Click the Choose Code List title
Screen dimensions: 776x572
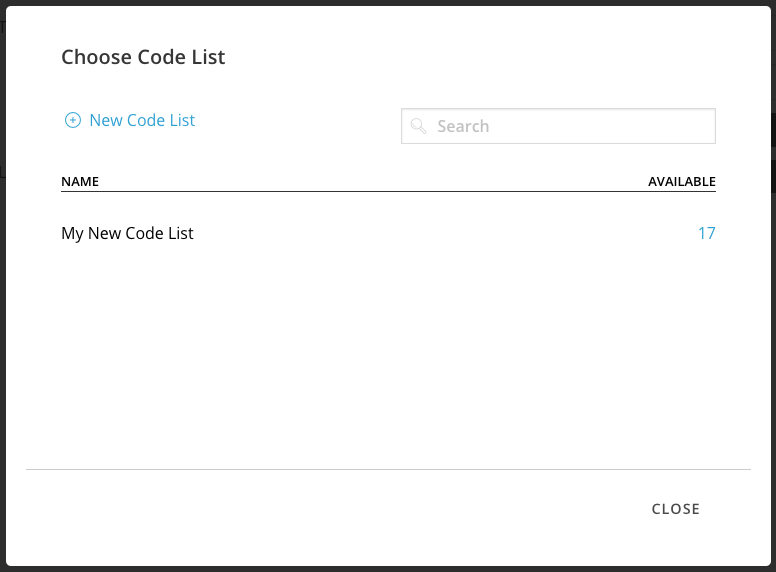[x=143, y=57]
